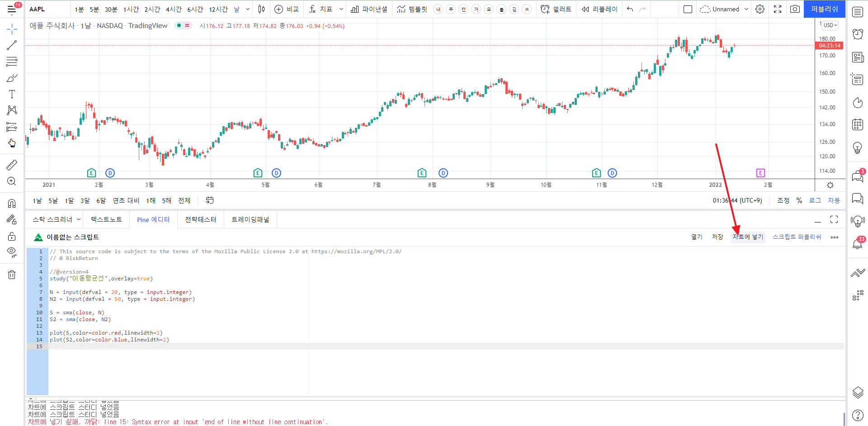
Task: Open alerts clock icon in right sidebar
Action: point(858,34)
